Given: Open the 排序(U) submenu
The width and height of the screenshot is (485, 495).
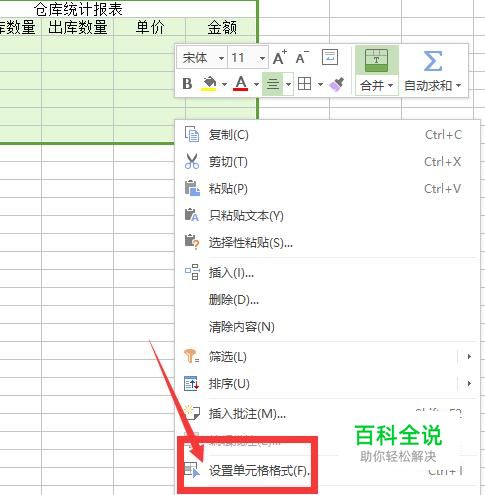Looking at the screenshot, I should pyautogui.click(x=327, y=384).
